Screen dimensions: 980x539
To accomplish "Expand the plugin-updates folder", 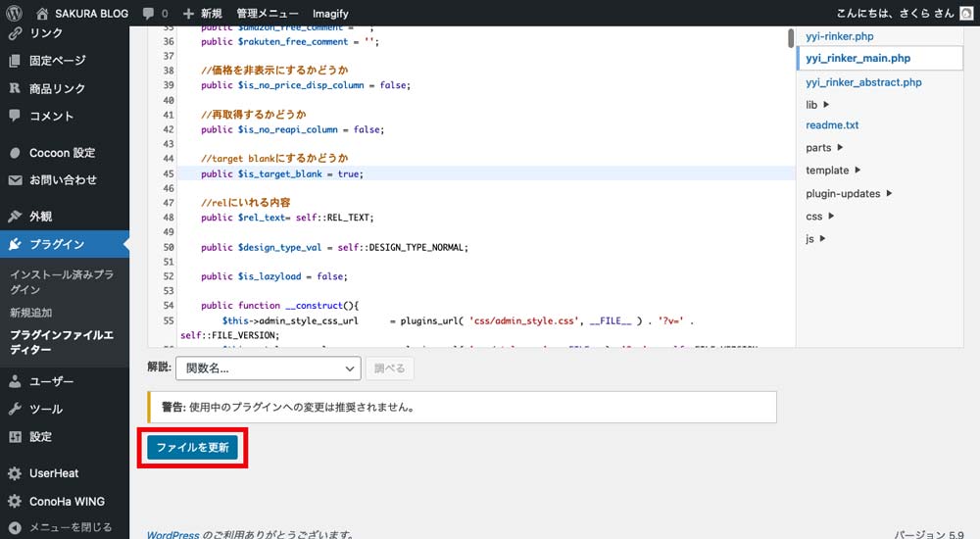I will 849,194.
